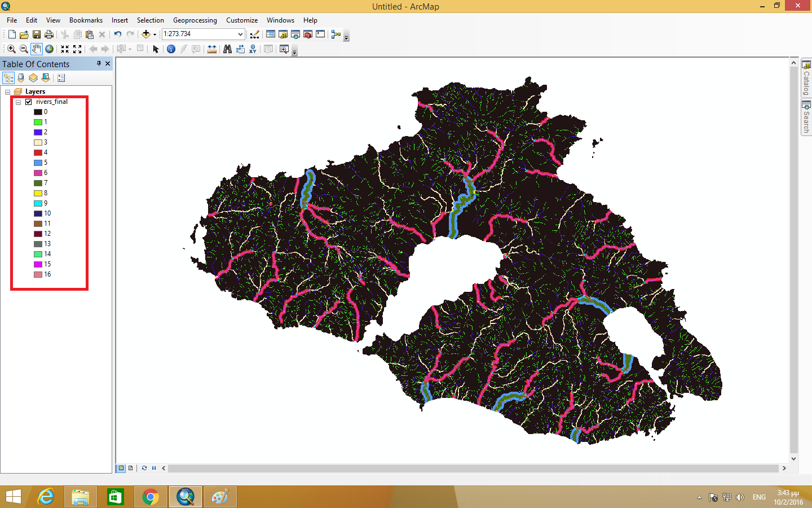Select the Pan hand tool
The image size is (812, 508).
(x=37, y=49)
